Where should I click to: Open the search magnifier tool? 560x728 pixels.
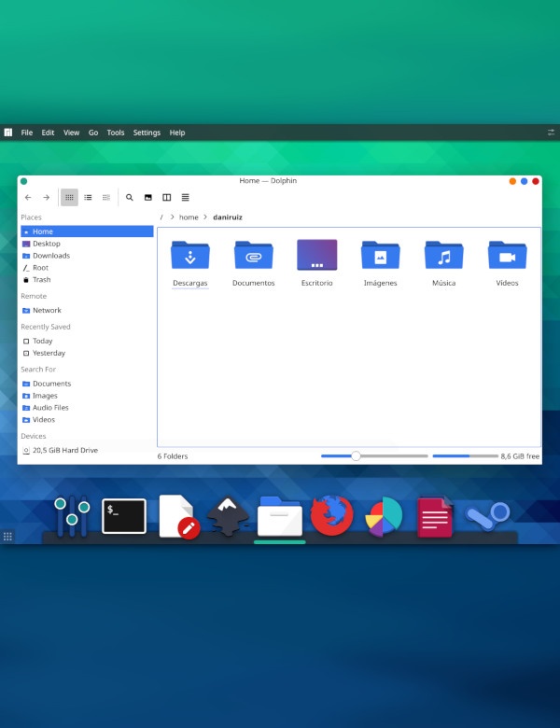130,197
